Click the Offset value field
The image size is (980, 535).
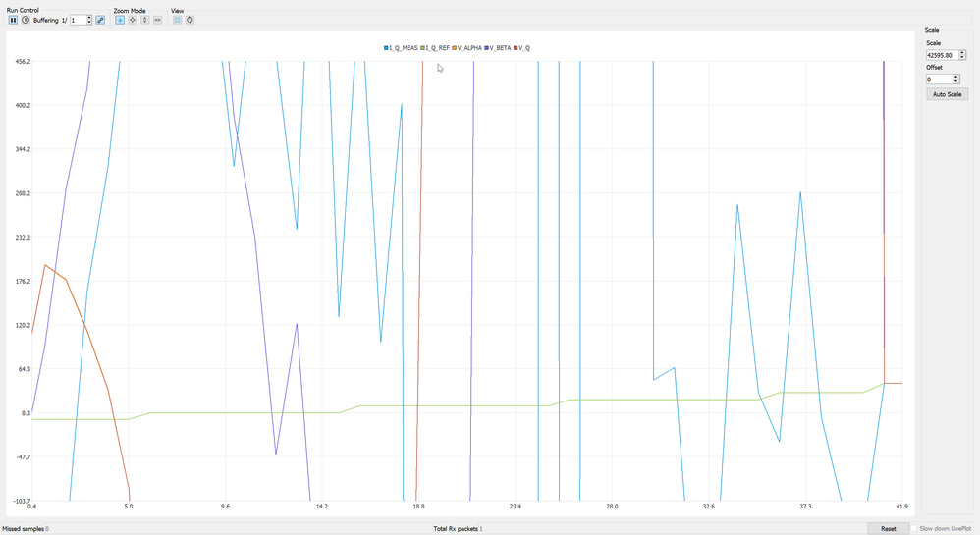point(939,80)
